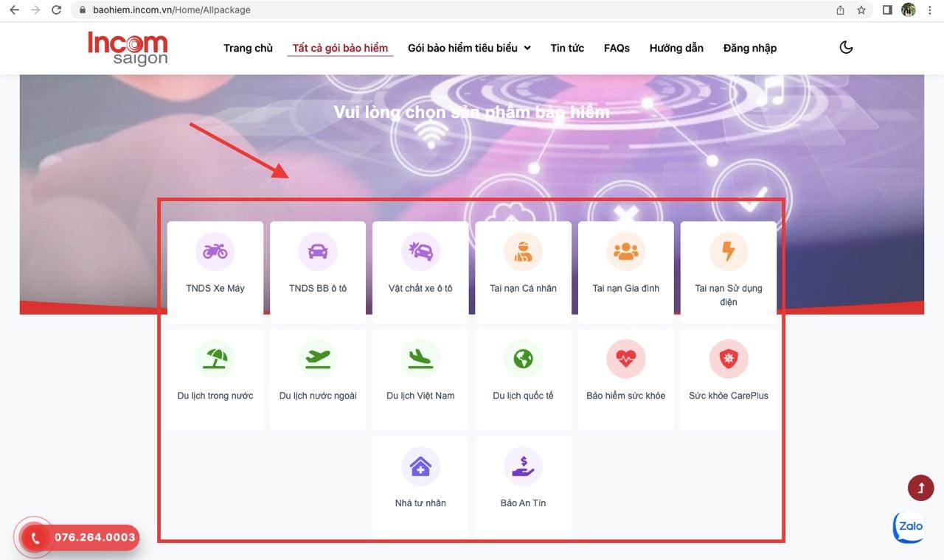Open the TNDS BB ô tô car icon
The height and width of the screenshot is (560, 944).
(318, 251)
